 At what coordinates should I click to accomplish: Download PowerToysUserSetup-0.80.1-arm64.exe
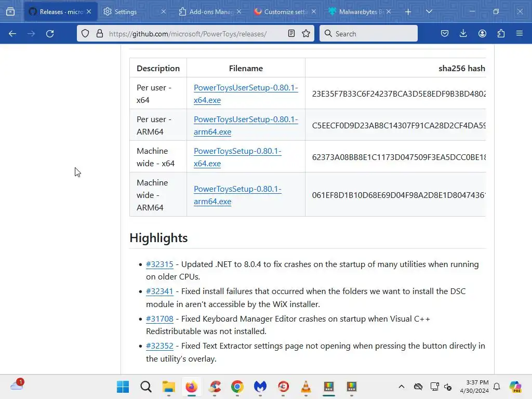(x=246, y=125)
